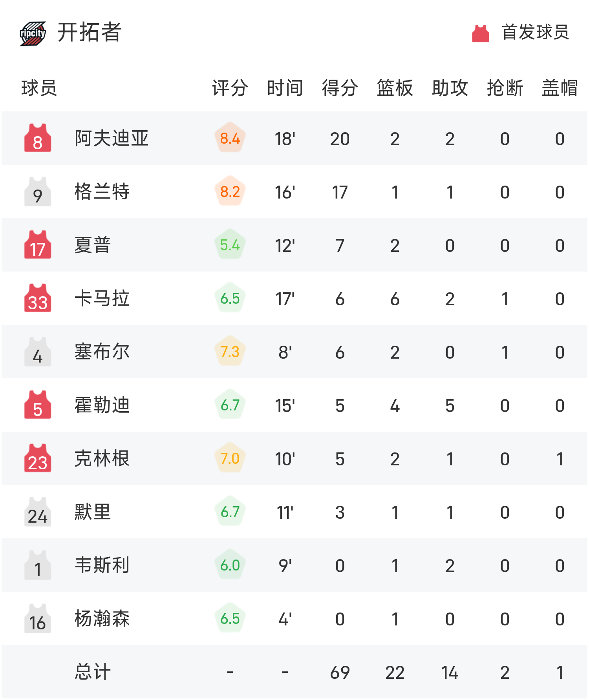589x700 pixels.
Task: Click the Trail Blazers ripcity team logo
Action: (x=33, y=33)
